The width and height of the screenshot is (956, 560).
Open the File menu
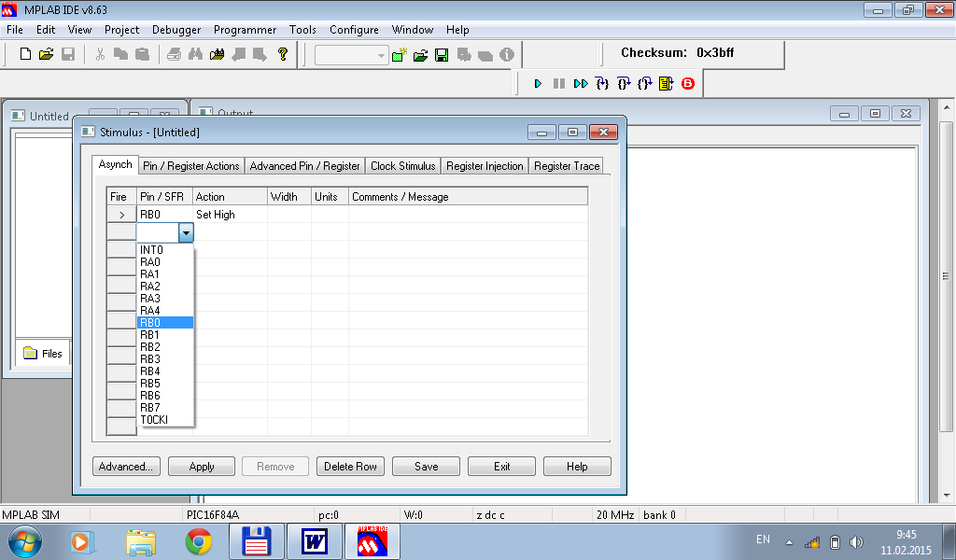point(15,30)
